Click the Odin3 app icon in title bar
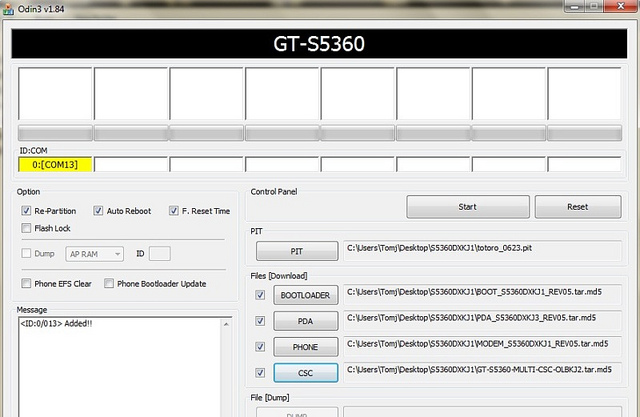 (7, 9)
